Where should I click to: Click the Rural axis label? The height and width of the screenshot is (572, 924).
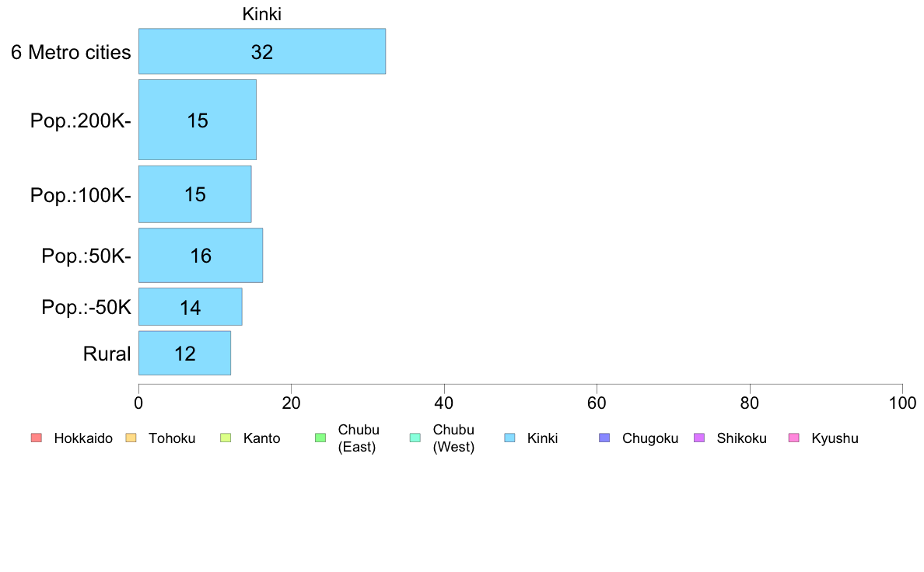pyautogui.click(x=107, y=354)
